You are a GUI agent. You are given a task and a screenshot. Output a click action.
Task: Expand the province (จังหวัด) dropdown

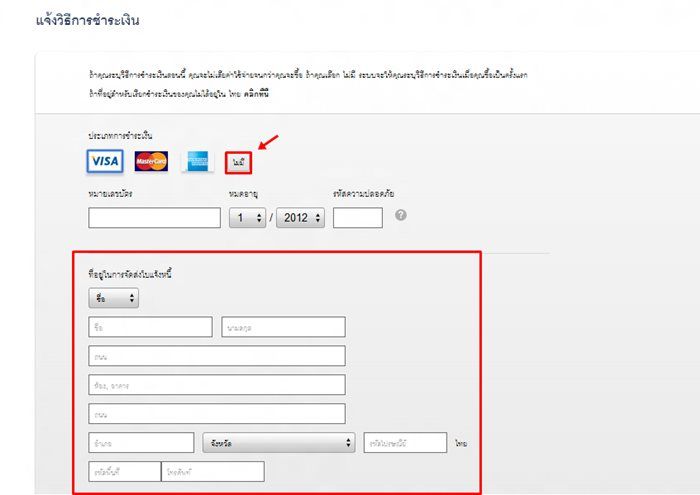(x=279, y=443)
